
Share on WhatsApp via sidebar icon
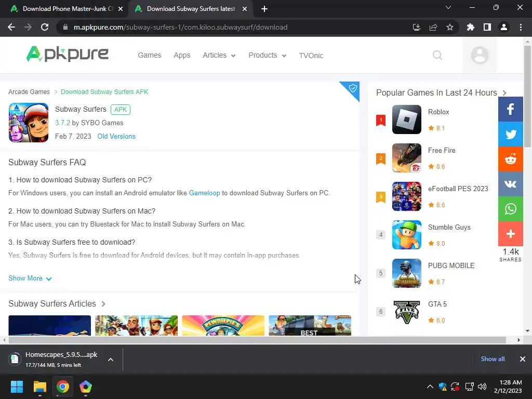tap(510, 209)
